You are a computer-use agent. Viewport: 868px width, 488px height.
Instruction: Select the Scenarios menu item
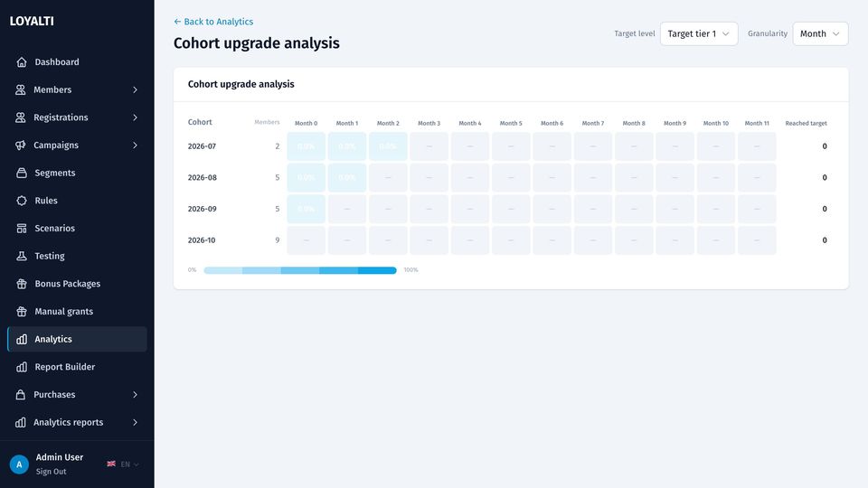coord(77,228)
